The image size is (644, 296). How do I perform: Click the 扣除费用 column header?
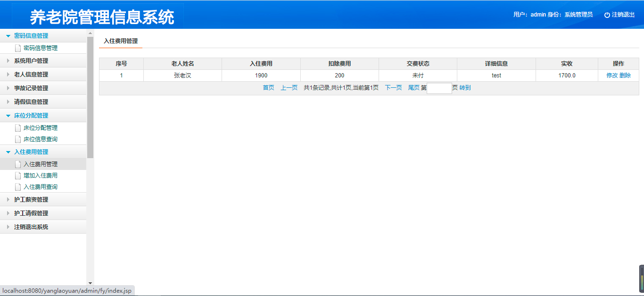(339, 64)
